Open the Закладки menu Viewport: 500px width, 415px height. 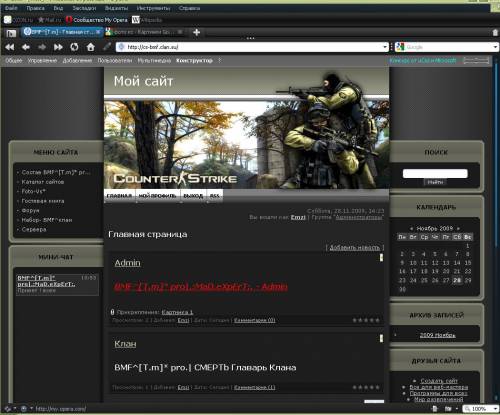click(x=84, y=8)
